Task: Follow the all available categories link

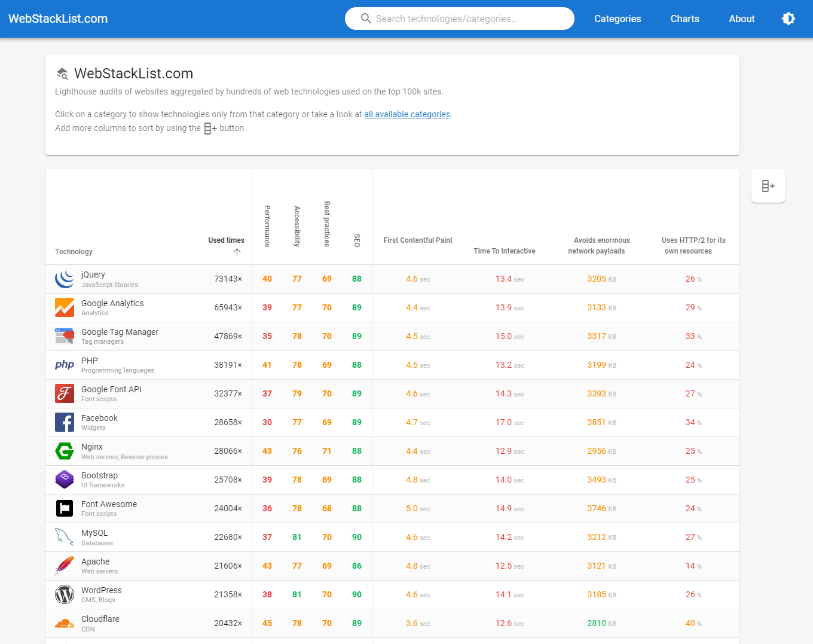Action: pyautogui.click(x=407, y=114)
